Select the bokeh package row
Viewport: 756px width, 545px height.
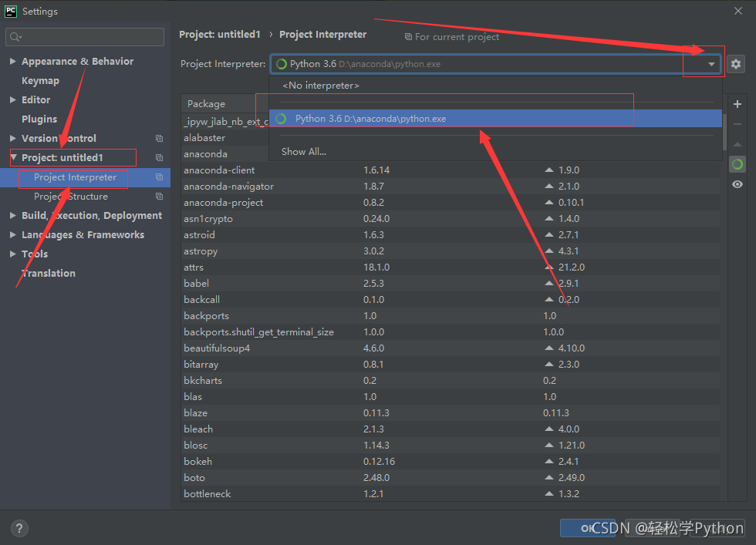coord(451,462)
